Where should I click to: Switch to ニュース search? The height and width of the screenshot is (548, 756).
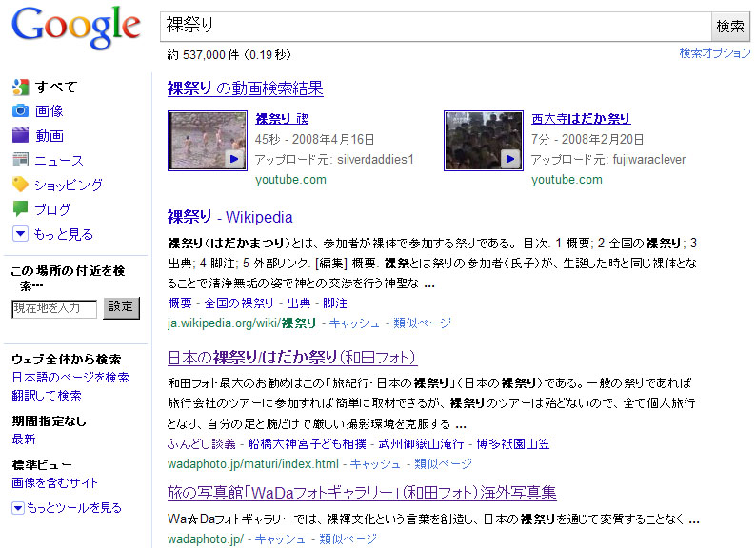pos(59,160)
